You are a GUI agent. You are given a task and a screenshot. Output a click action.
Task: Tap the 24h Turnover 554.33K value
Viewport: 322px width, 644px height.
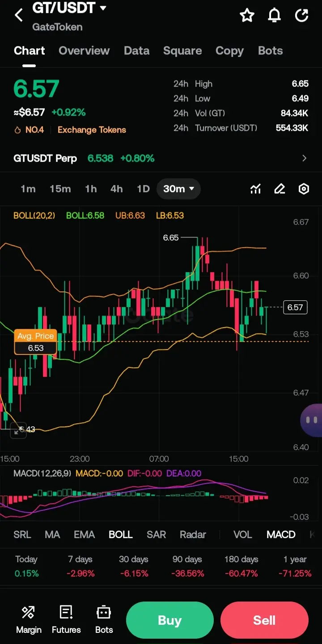(292, 128)
